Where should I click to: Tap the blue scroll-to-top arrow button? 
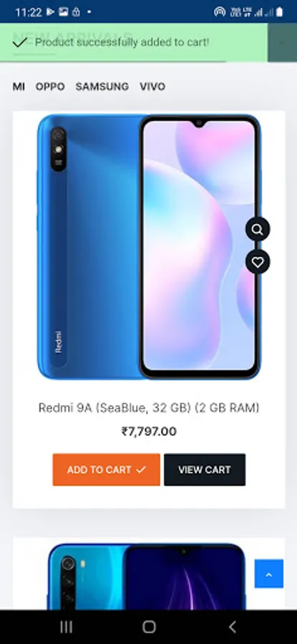[x=269, y=574]
